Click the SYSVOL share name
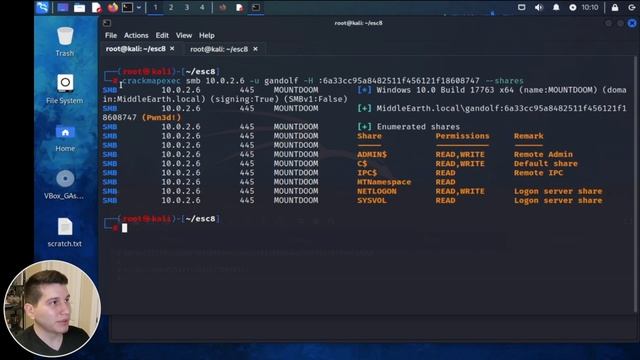The height and width of the screenshot is (360, 640). click(x=372, y=200)
